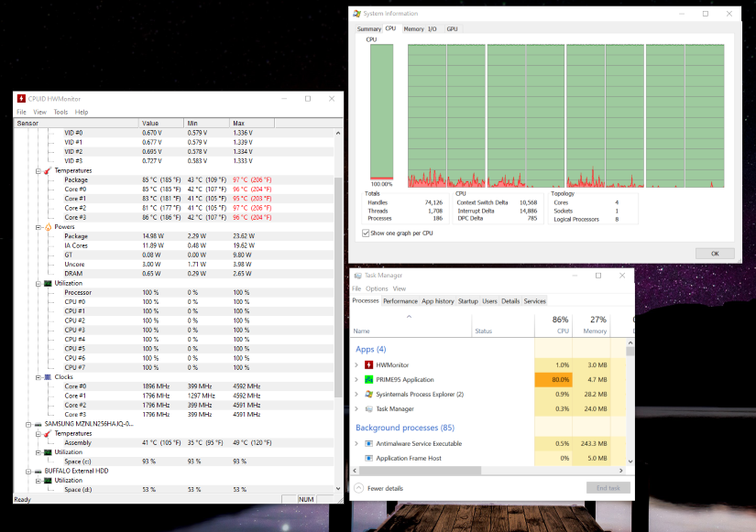The width and height of the screenshot is (756, 532).
Task: Collapse the SAMSUNG drive tree node
Action: coord(27,424)
